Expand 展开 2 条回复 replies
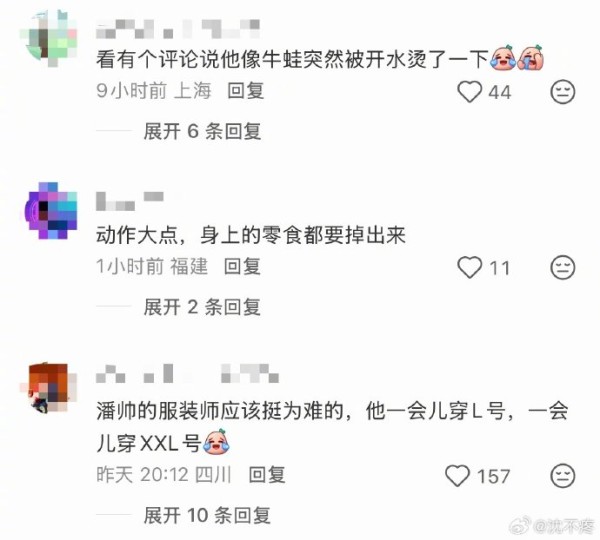This screenshot has width=600, height=540. pos(202,307)
